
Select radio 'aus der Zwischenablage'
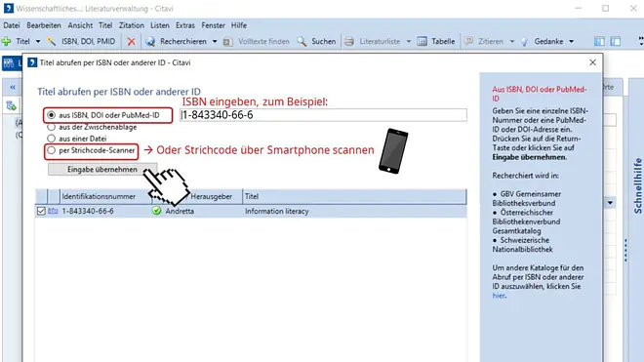pos(51,127)
